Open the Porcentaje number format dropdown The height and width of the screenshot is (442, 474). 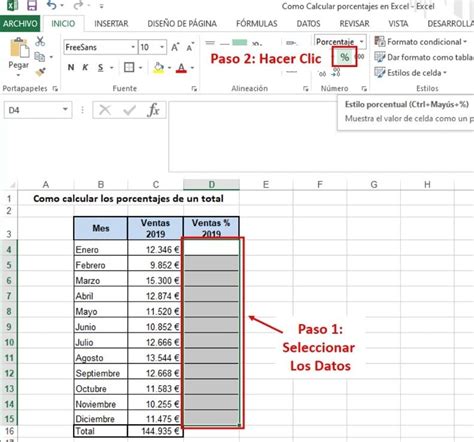coord(362,42)
